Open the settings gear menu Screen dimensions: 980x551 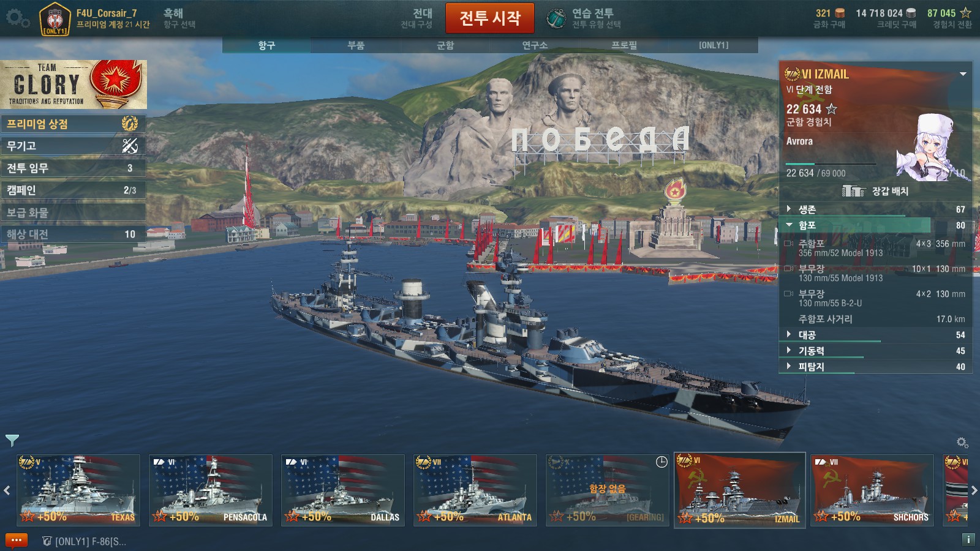(x=17, y=18)
